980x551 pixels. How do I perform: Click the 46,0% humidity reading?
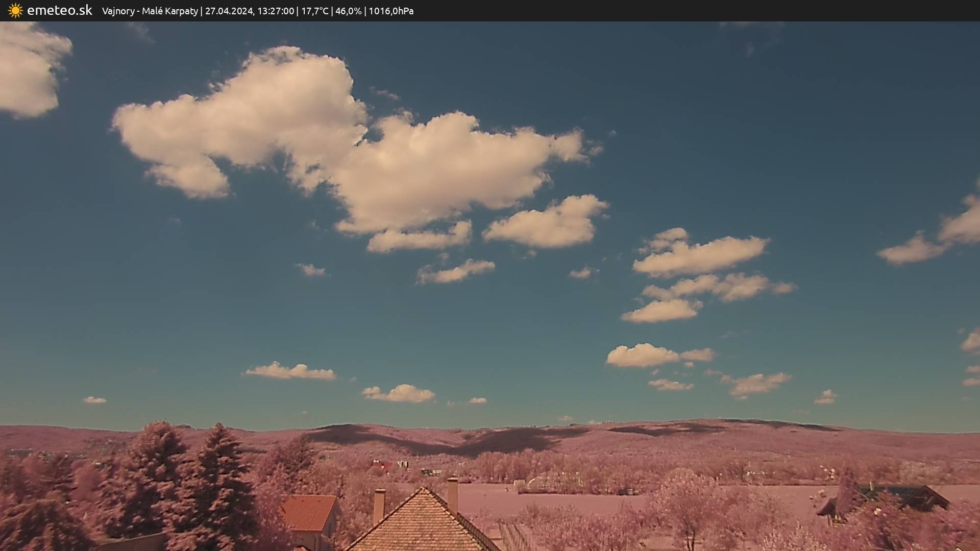[x=348, y=11]
